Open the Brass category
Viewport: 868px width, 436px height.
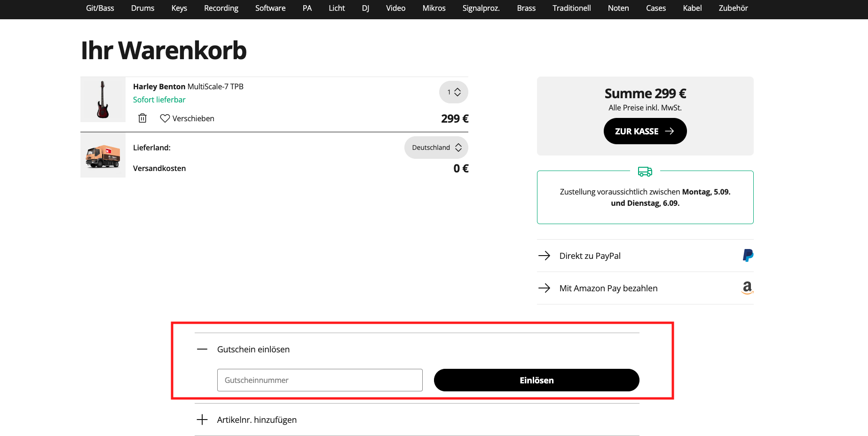pos(526,8)
